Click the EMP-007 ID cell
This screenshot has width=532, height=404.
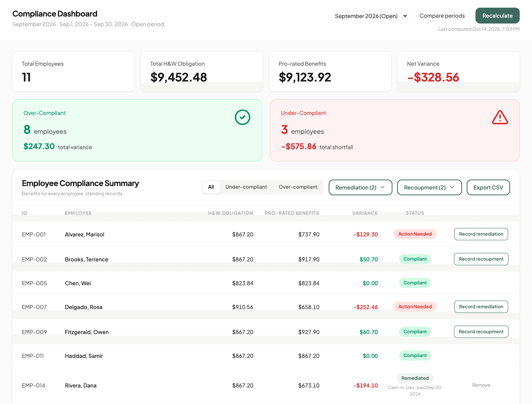click(34, 307)
